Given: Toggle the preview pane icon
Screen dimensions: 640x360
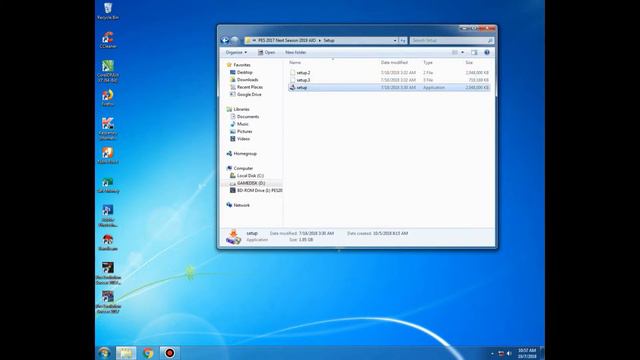Looking at the screenshot, I should click(x=474, y=52).
